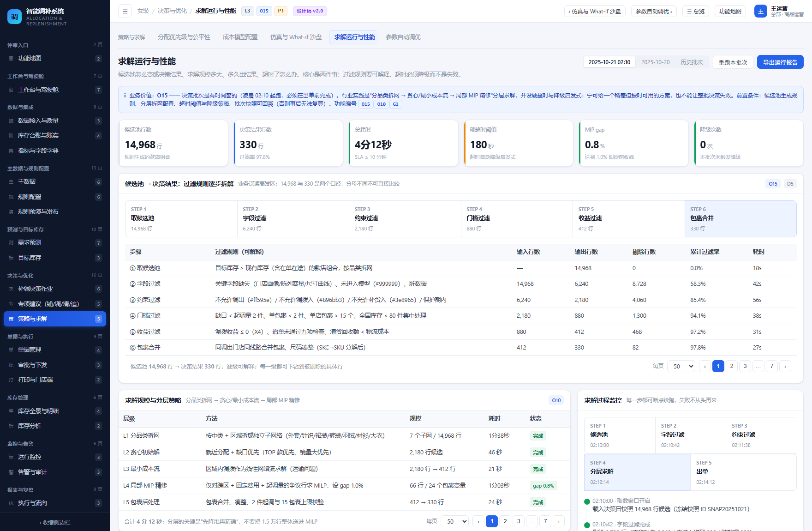Open 规则配置 sidebar item

coord(55,197)
